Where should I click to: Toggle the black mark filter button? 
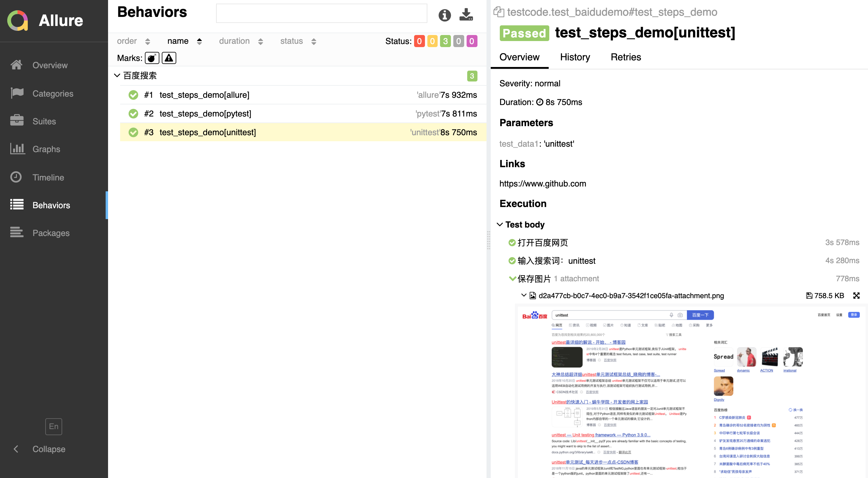[152, 58]
